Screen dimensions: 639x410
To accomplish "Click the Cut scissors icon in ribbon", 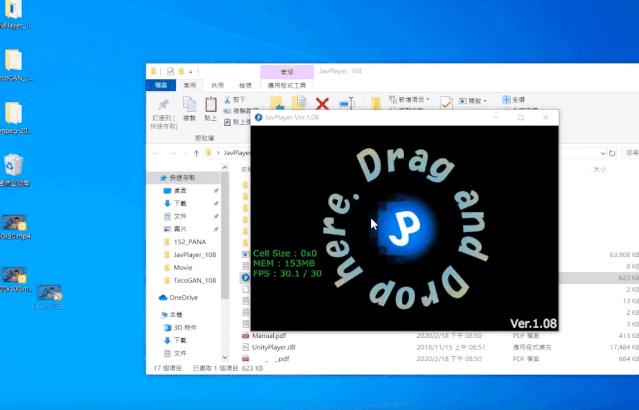I will click(x=227, y=99).
